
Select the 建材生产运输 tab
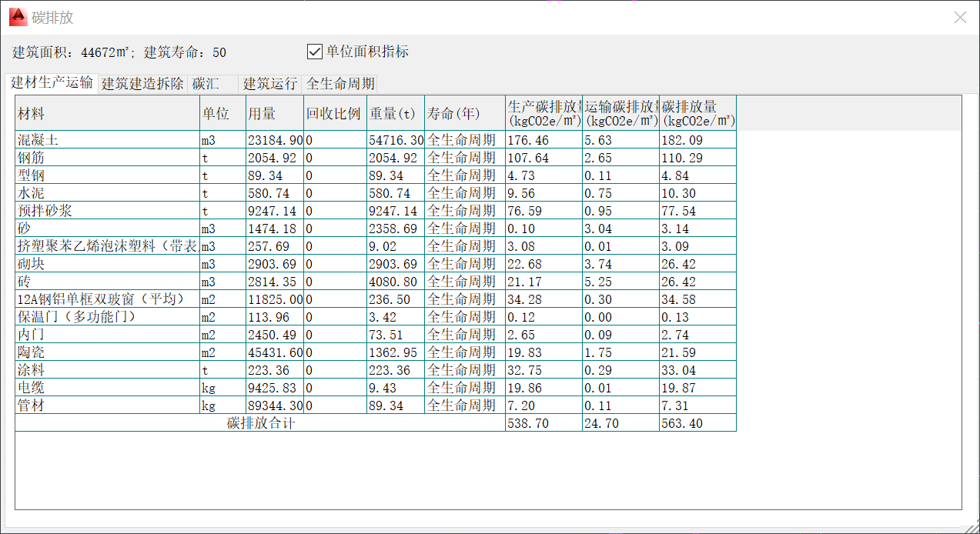point(52,83)
